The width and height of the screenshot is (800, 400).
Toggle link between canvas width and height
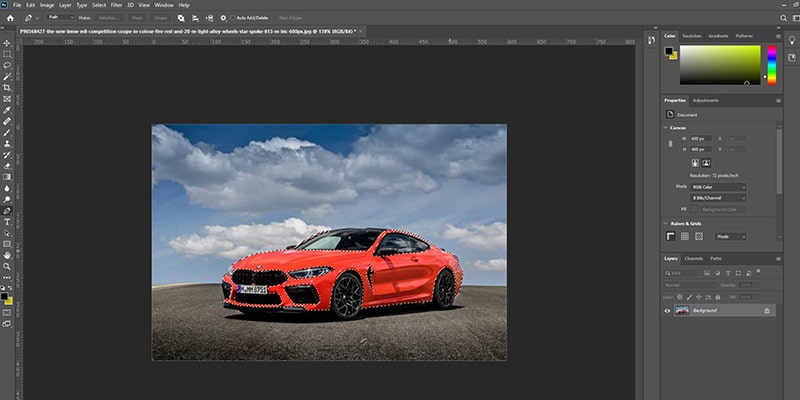(670, 144)
